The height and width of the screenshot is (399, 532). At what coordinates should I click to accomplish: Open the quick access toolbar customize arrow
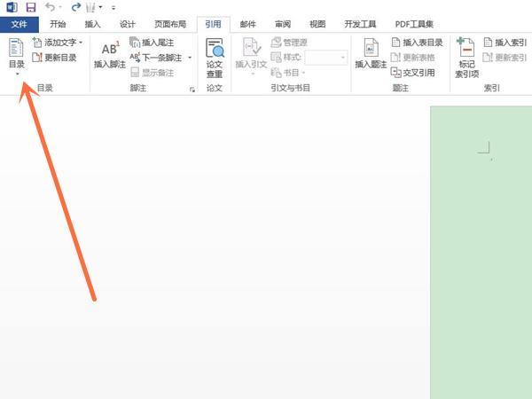[113, 8]
